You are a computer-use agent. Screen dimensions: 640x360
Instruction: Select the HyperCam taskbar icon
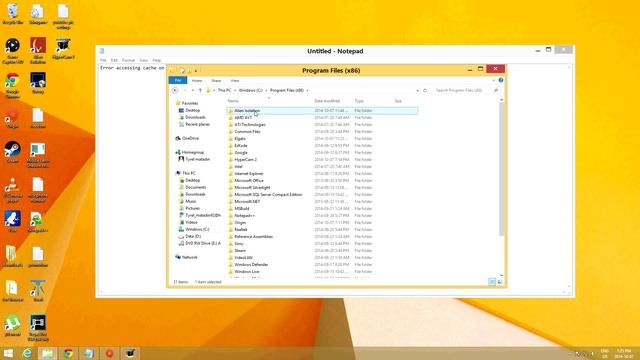point(130,353)
